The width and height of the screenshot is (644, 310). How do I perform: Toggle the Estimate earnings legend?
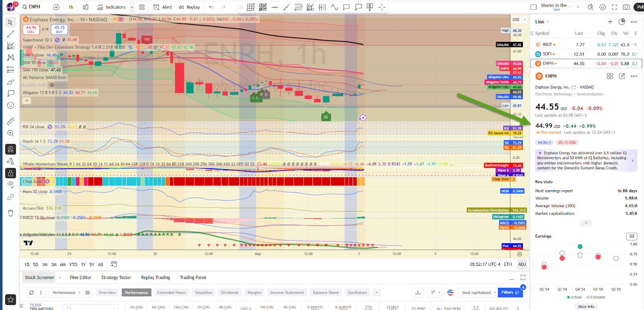tap(596, 297)
